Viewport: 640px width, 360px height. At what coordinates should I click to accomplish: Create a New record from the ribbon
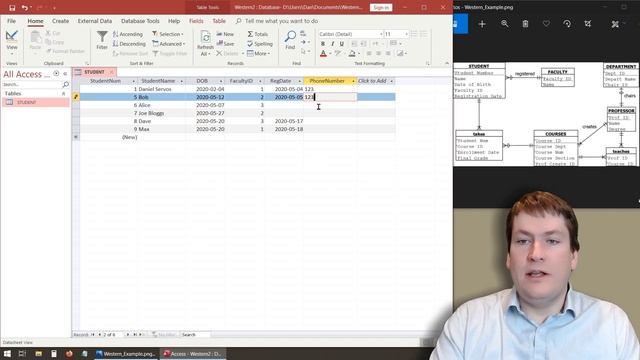pyautogui.click(x=225, y=34)
